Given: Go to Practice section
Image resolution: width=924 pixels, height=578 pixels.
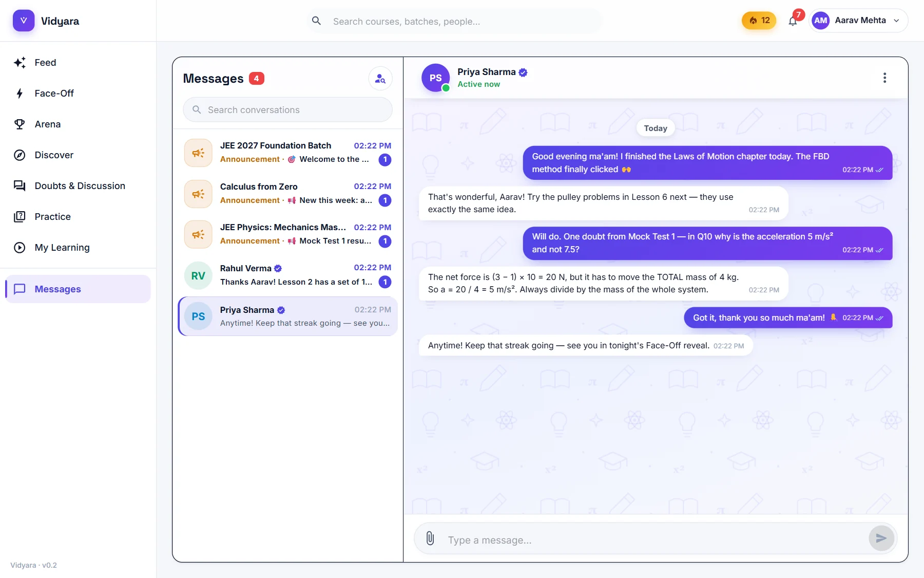Looking at the screenshot, I should pos(78,217).
